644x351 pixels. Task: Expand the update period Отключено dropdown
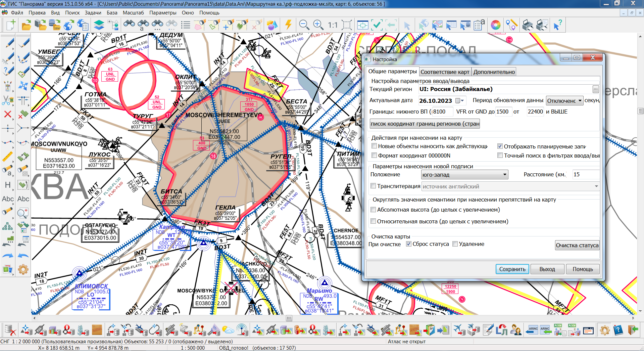pyautogui.click(x=565, y=101)
